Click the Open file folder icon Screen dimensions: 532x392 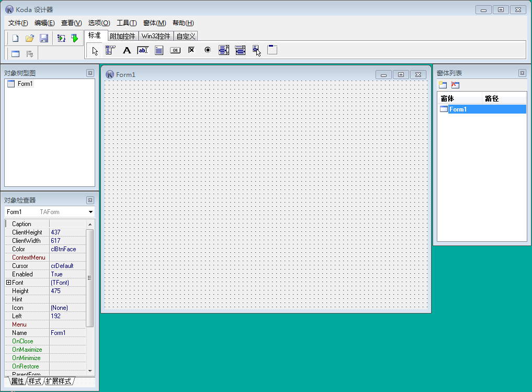pos(30,38)
